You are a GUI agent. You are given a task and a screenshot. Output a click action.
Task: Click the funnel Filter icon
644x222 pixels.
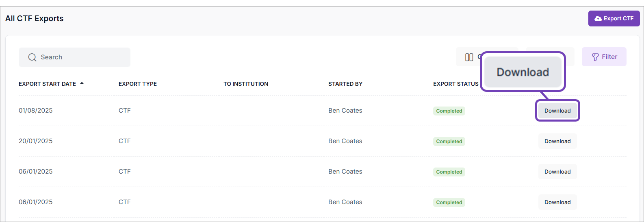click(x=595, y=57)
